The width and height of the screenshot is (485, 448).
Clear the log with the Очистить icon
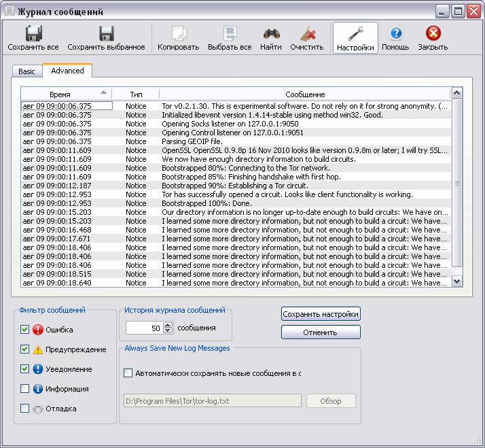coord(307,33)
